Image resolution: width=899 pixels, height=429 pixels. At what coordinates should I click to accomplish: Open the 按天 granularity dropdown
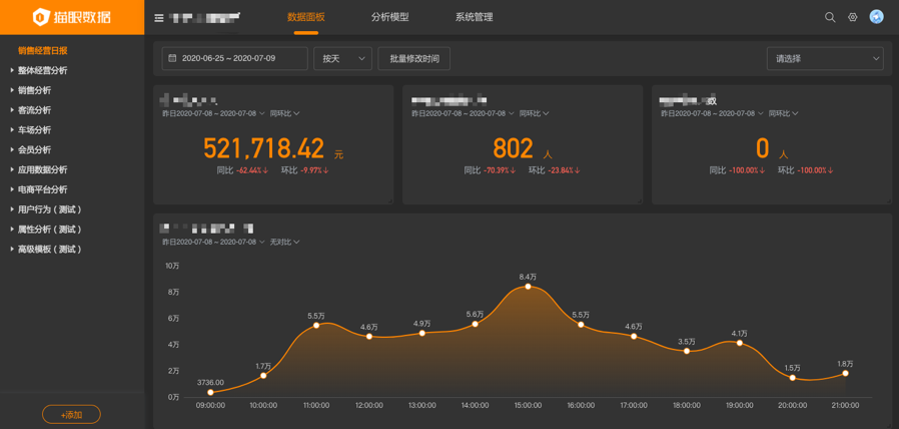point(342,59)
